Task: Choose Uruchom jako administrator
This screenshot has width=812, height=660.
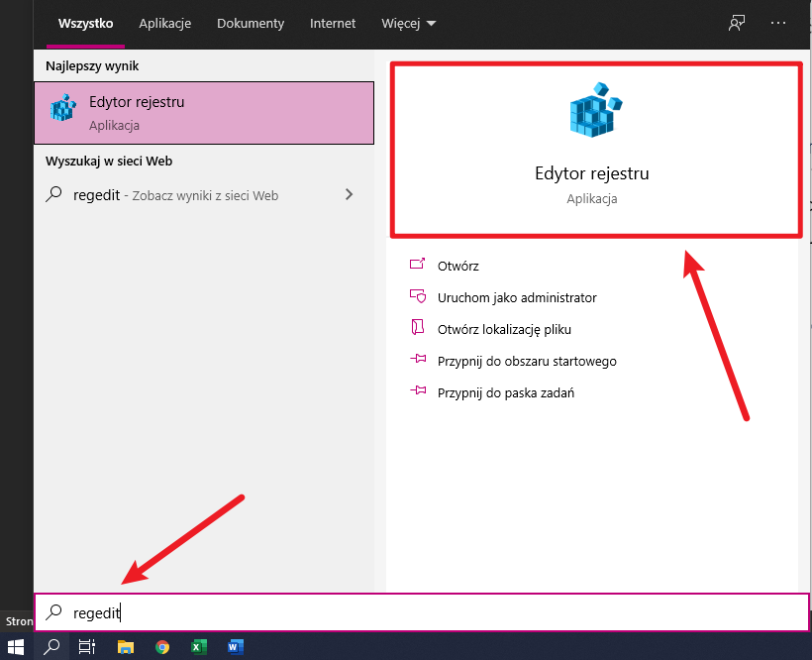Action: (x=517, y=298)
